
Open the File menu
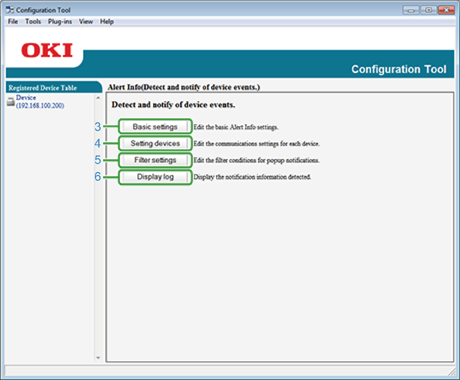[13, 22]
